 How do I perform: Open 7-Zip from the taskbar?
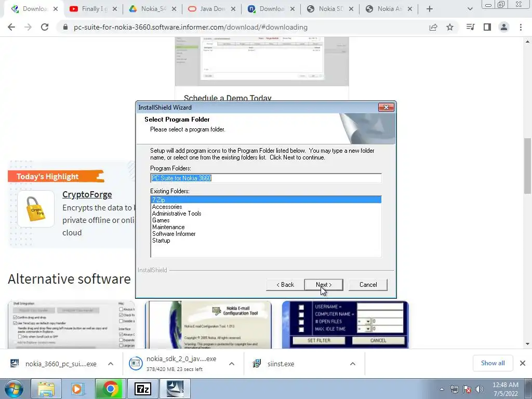coord(142,389)
